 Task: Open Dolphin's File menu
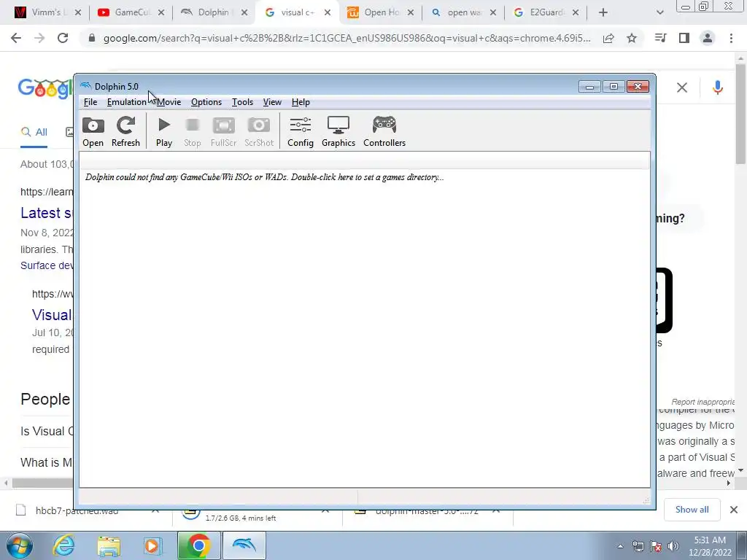[90, 102]
